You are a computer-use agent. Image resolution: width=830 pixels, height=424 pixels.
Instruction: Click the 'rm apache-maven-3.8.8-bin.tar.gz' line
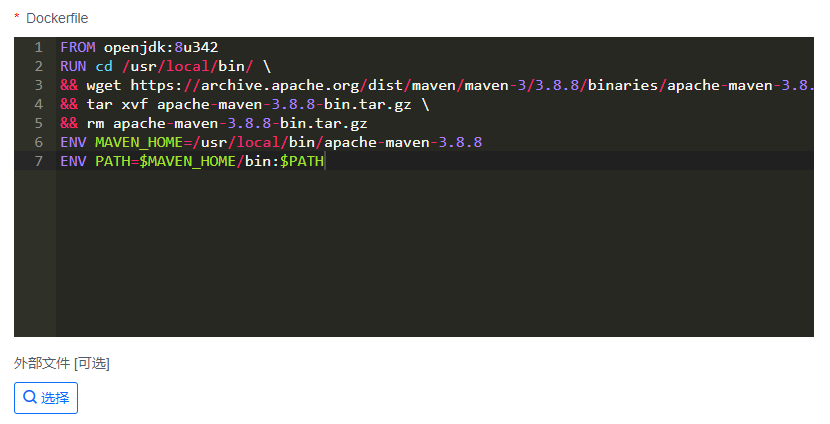(x=214, y=123)
